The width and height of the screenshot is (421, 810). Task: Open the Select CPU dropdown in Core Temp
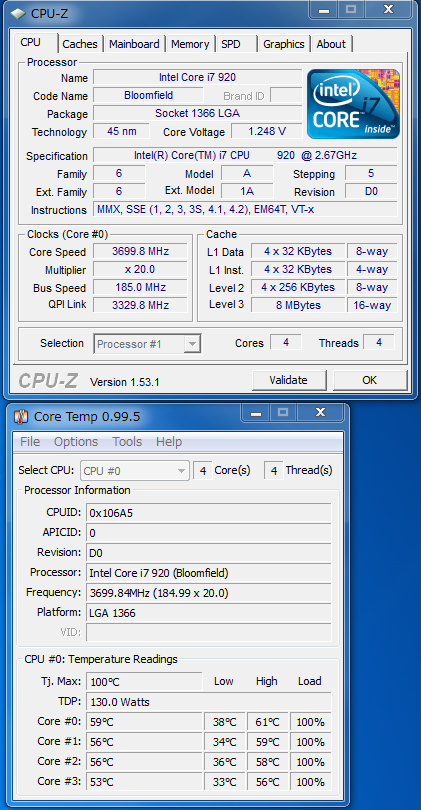135,471
